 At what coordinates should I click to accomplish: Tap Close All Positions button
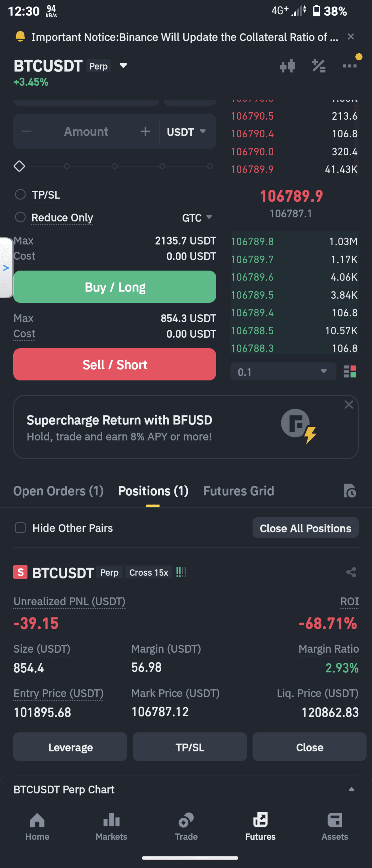(305, 528)
